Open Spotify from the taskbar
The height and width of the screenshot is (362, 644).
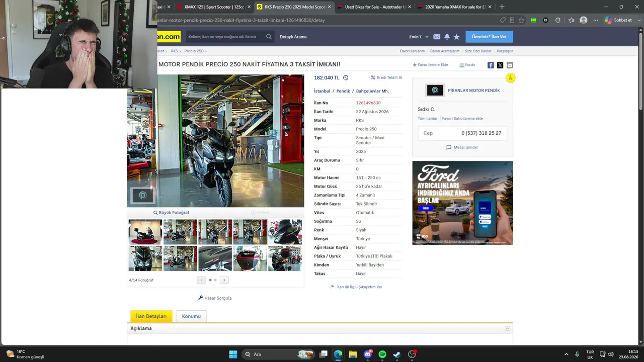(382, 354)
